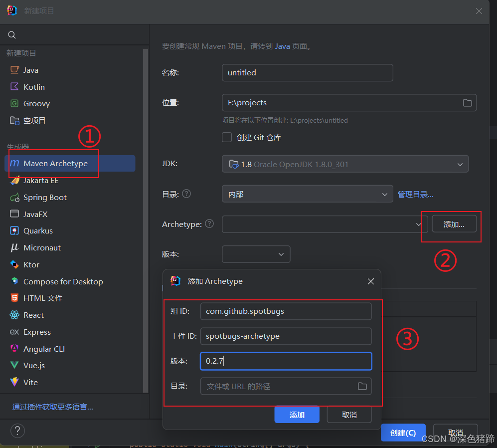The height and width of the screenshot is (448, 497).
Task: Click the search magnifier icon
Action: 12,35
